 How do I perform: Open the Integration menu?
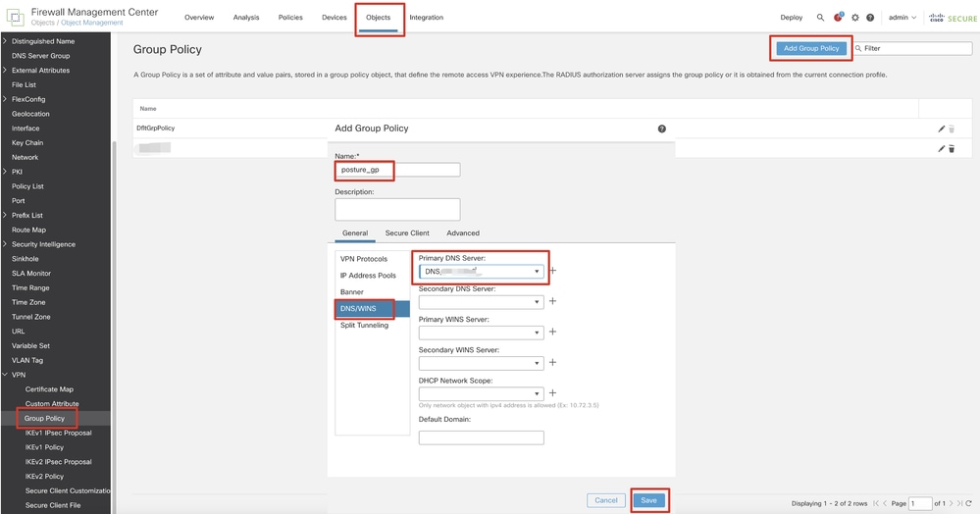(427, 18)
